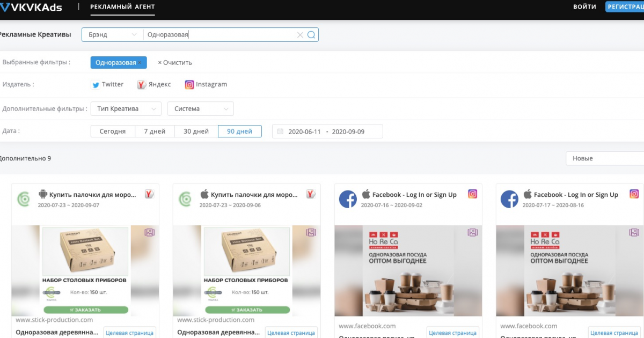The height and width of the screenshot is (338, 644).
Task: Open HoReCa ad image dated 2020-09-02
Action: (x=408, y=271)
